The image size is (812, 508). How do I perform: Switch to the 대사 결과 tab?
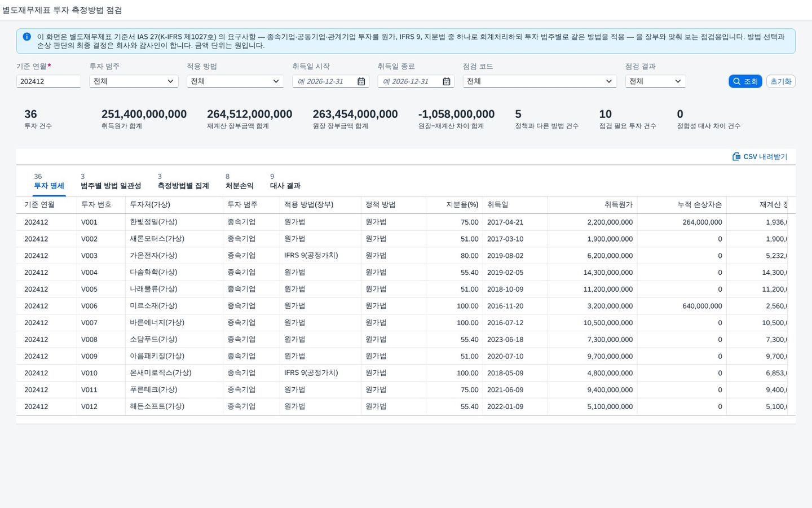285,181
